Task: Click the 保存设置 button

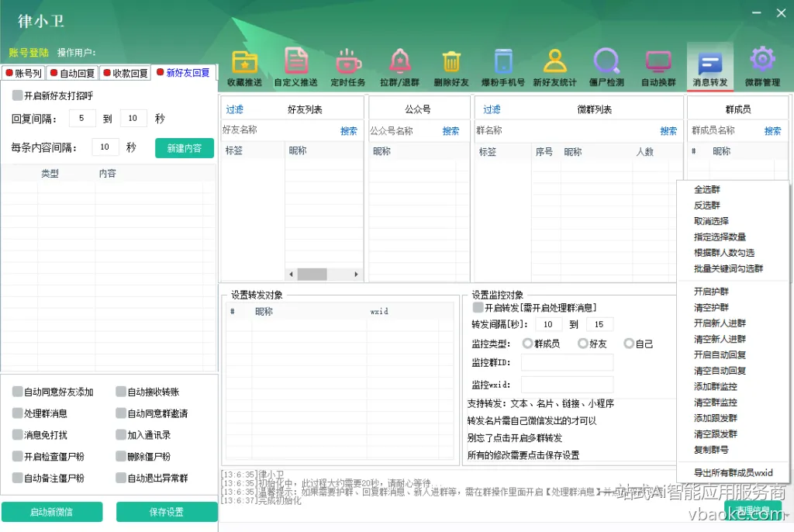Action: [x=167, y=512]
